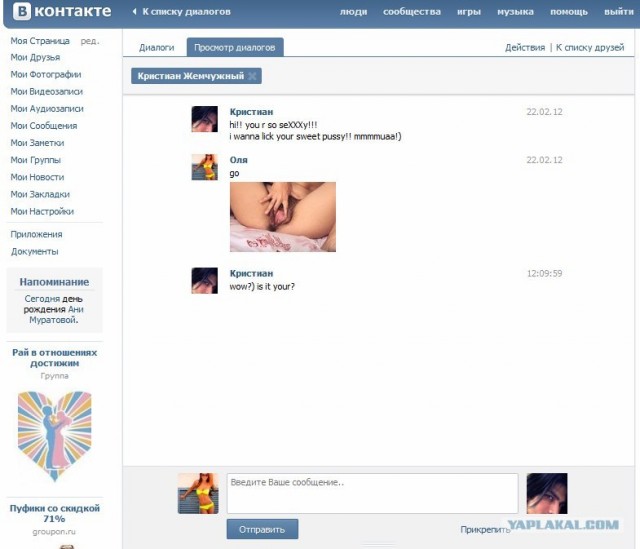This screenshot has height=549, width=640.
Task: Open Мои Новости
Action: click(37, 177)
